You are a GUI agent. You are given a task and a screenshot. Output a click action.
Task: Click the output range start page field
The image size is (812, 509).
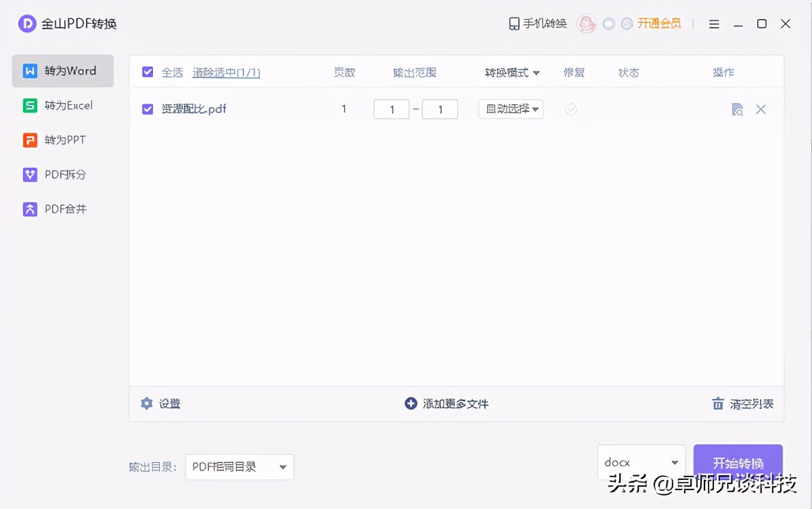pos(391,109)
